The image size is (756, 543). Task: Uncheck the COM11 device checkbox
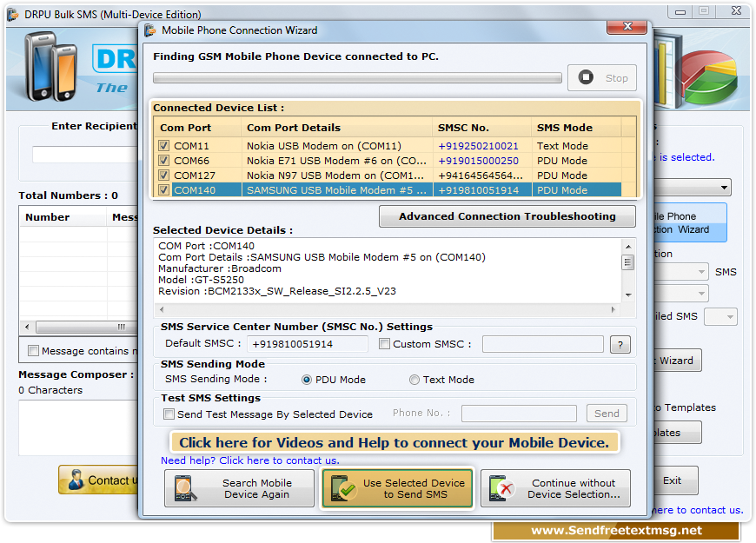164,146
